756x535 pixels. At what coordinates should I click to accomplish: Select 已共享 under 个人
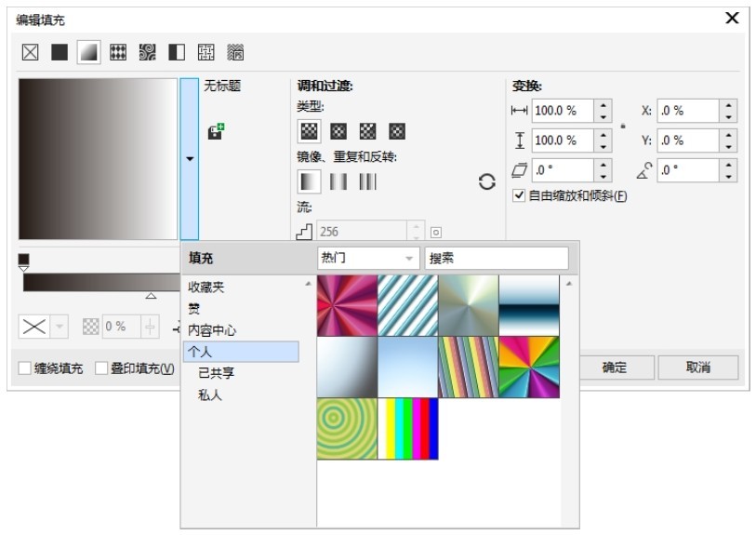pyautogui.click(x=217, y=373)
